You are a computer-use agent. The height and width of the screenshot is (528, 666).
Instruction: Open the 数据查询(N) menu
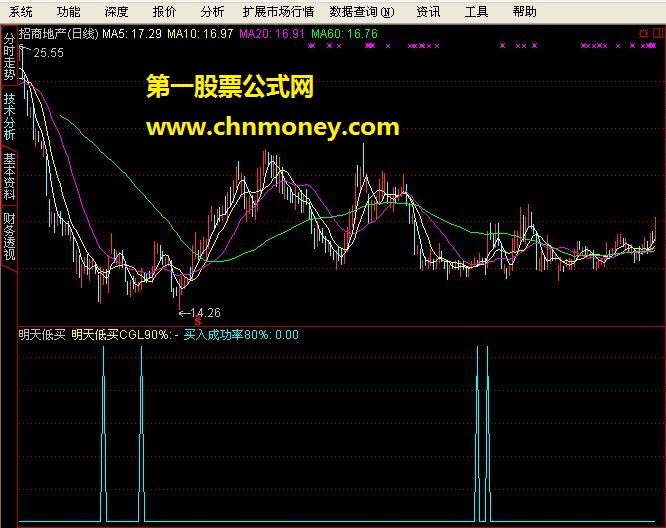click(x=362, y=12)
